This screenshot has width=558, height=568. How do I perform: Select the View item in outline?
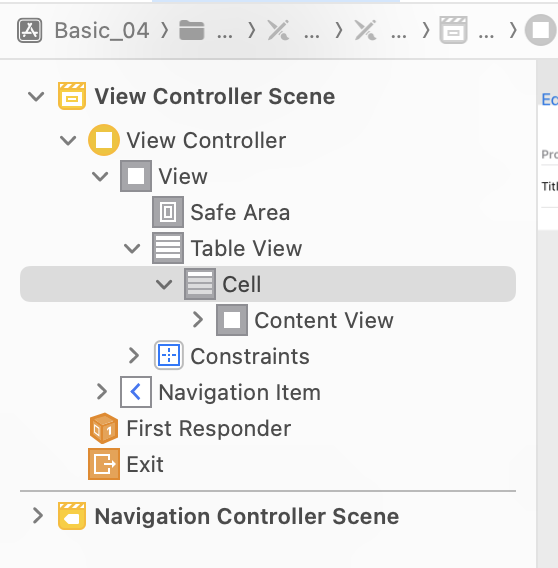183,176
